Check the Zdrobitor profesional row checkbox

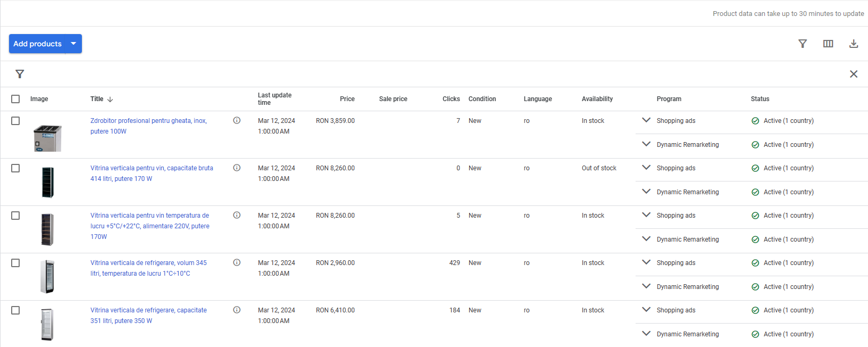(x=15, y=121)
